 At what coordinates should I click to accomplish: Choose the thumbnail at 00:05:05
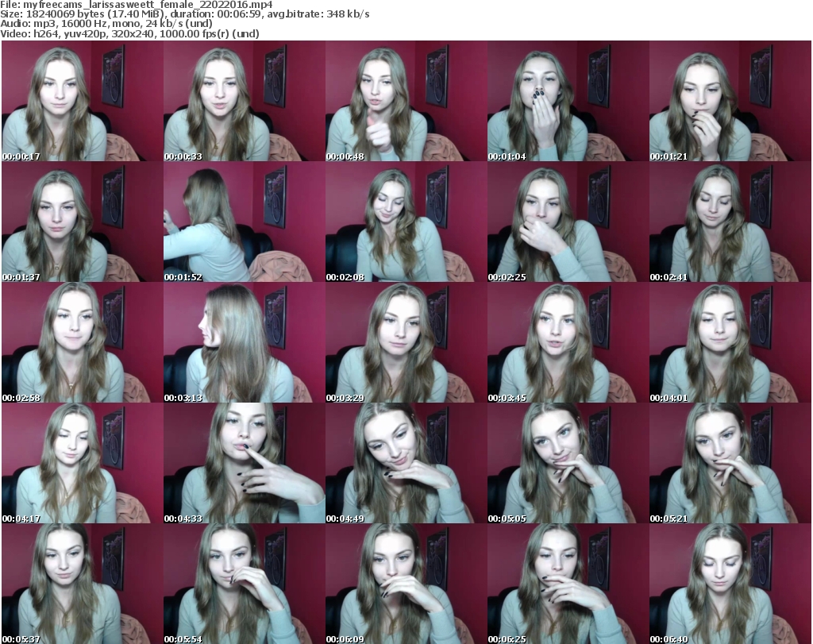point(568,463)
